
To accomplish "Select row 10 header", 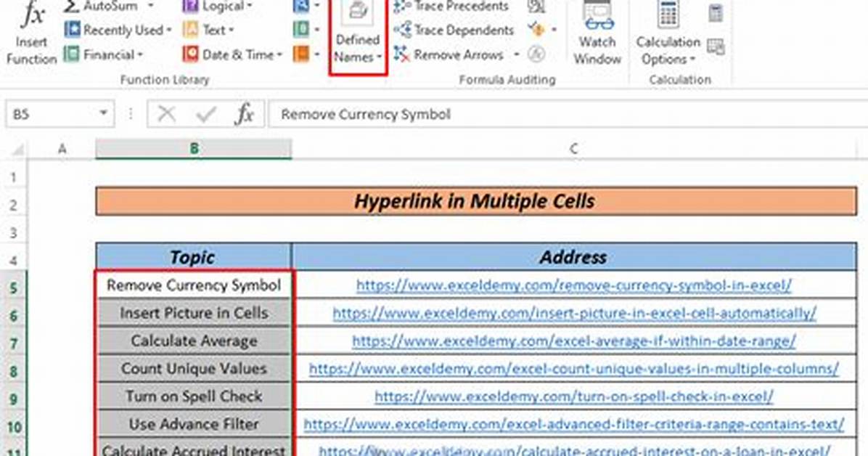I will (x=13, y=427).
